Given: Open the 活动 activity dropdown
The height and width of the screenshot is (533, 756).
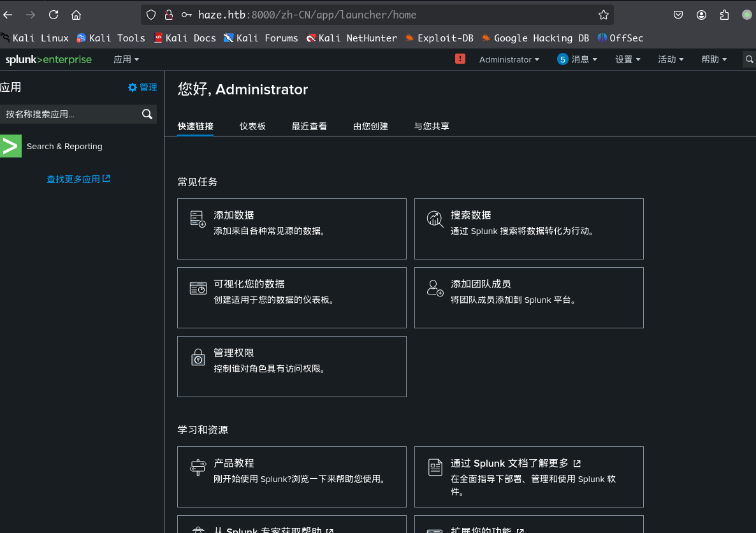Looking at the screenshot, I should 671,59.
